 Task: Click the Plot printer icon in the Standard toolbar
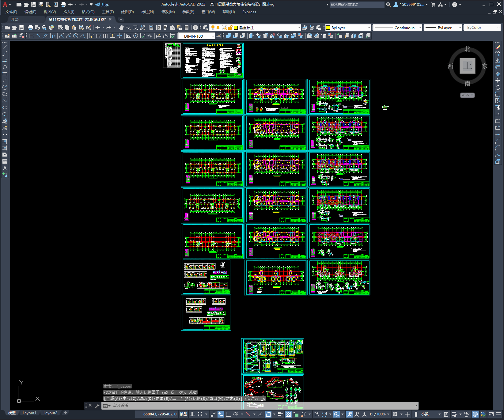coord(30,28)
